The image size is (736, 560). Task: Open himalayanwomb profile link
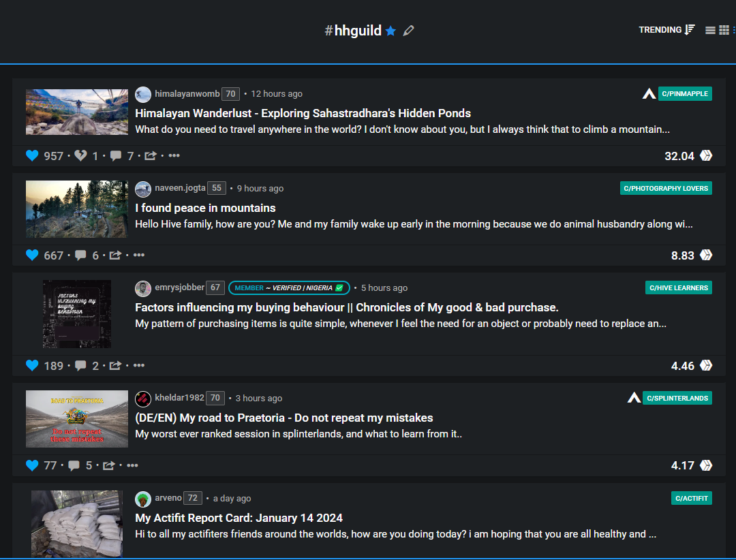point(187,93)
